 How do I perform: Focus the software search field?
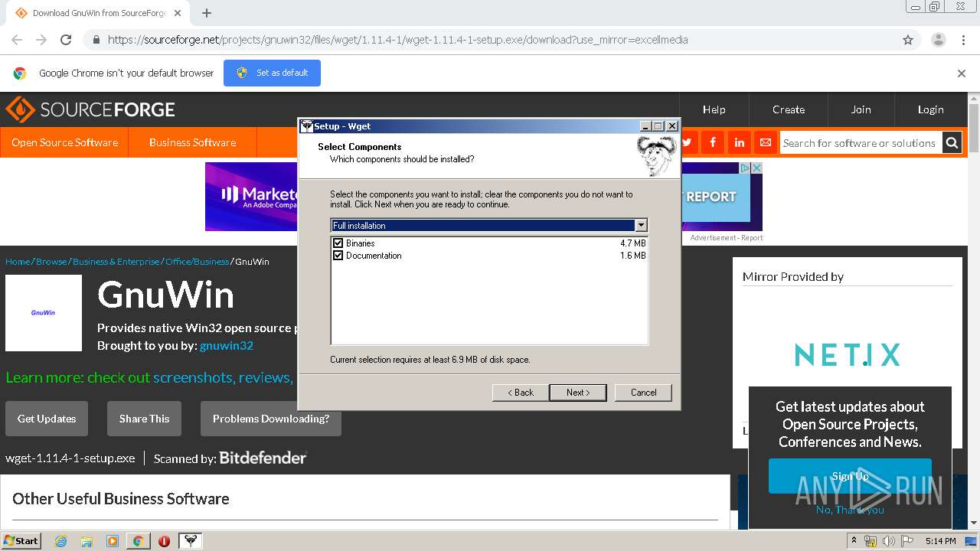pos(861,143)
